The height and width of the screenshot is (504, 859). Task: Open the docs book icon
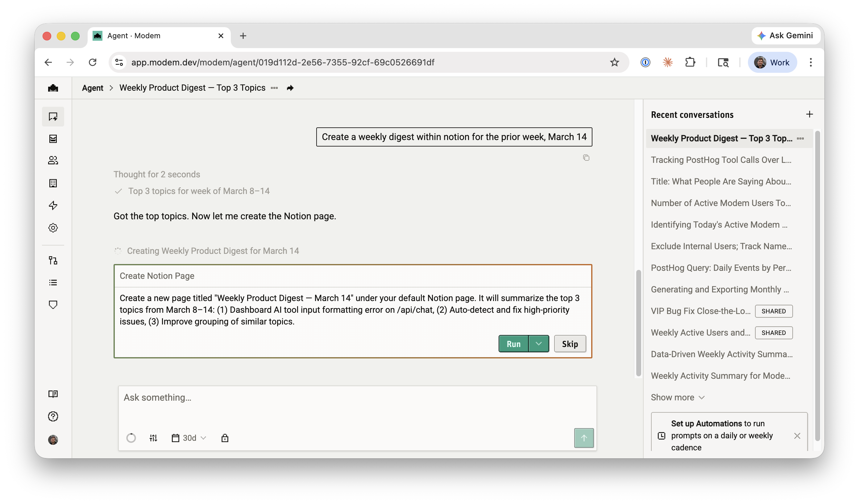[53, 394]
